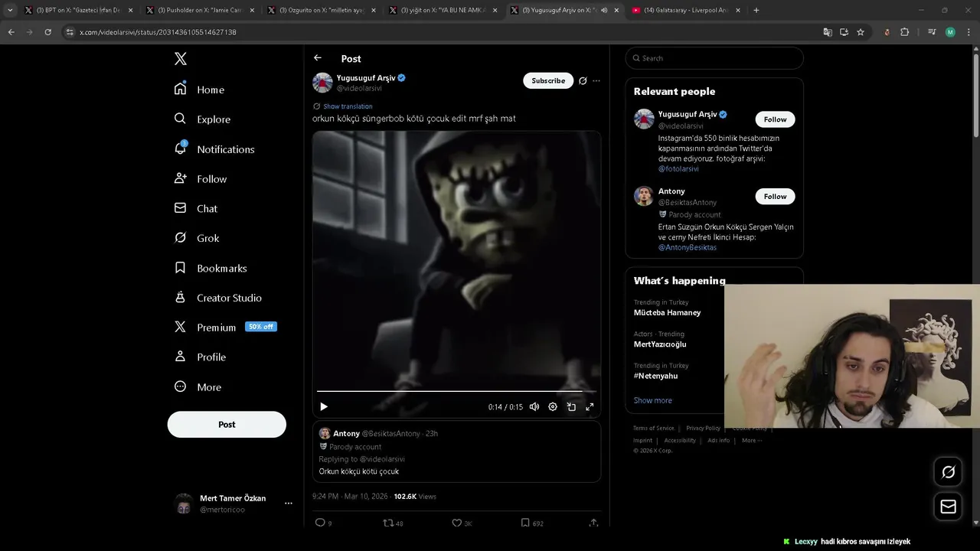Open Creator Studio in the sidebar
The height and width of the screenshot is (551, 980).
pos(218,298)
